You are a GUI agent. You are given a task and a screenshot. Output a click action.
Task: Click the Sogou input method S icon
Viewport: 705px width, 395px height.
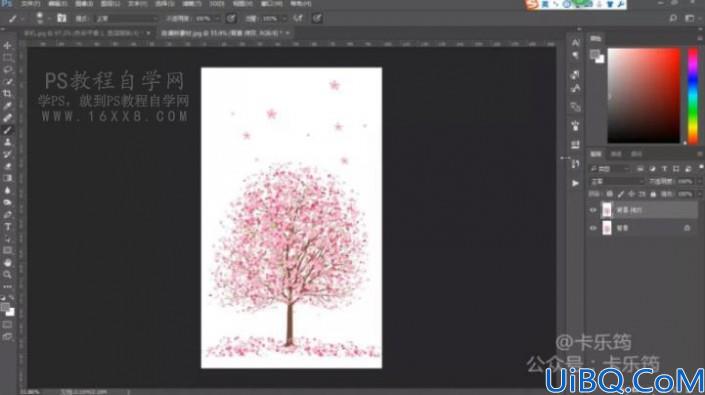pos(532,4)
